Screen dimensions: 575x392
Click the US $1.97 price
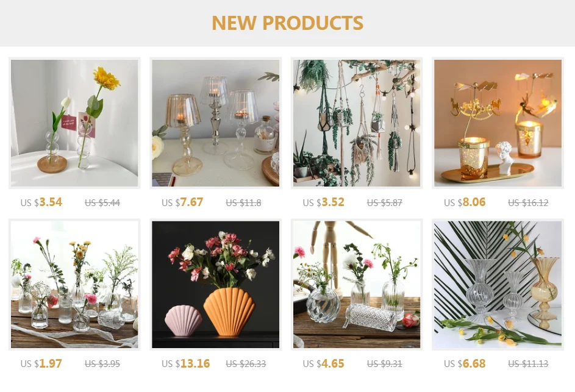(x=41, y=363)
